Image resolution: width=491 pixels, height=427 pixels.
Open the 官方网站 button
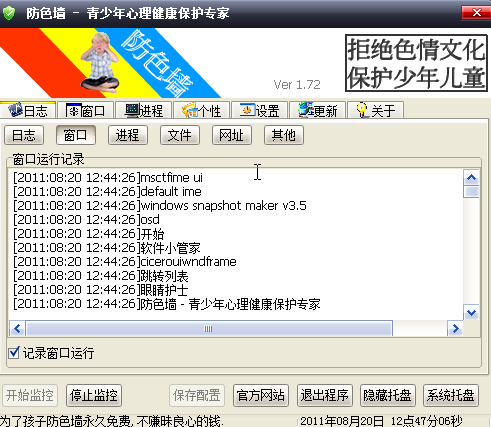261,396
